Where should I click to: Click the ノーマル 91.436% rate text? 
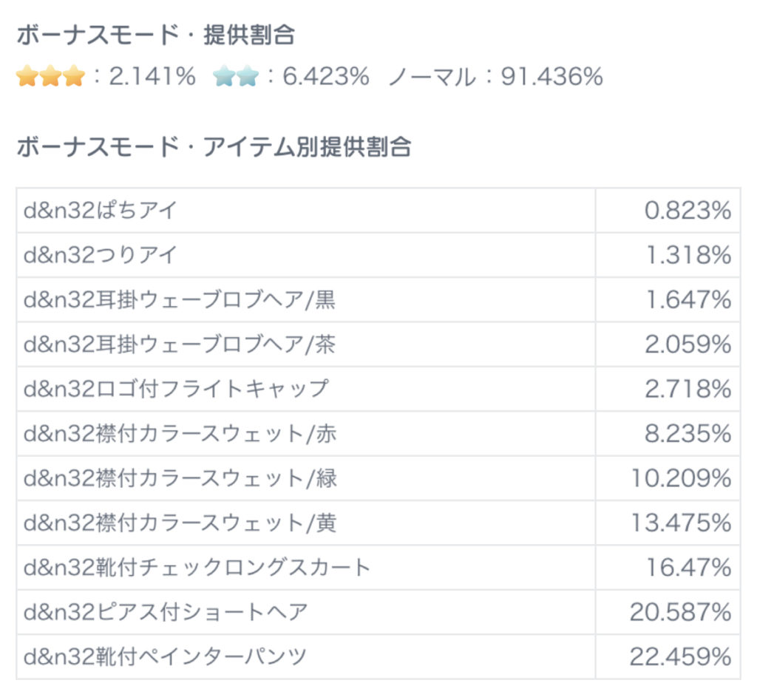tap(495, 76)
